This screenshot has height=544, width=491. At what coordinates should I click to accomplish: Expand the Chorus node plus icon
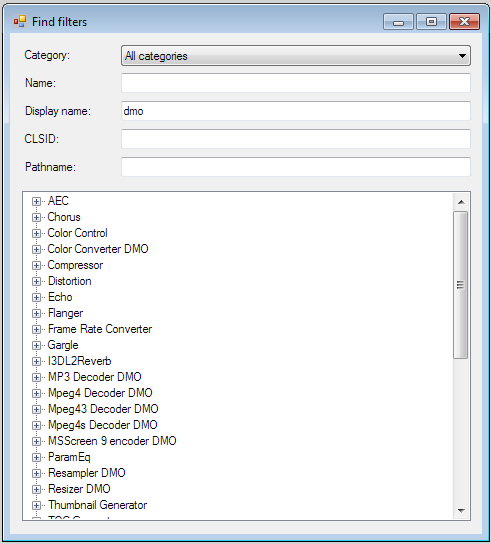click(36, 217)
